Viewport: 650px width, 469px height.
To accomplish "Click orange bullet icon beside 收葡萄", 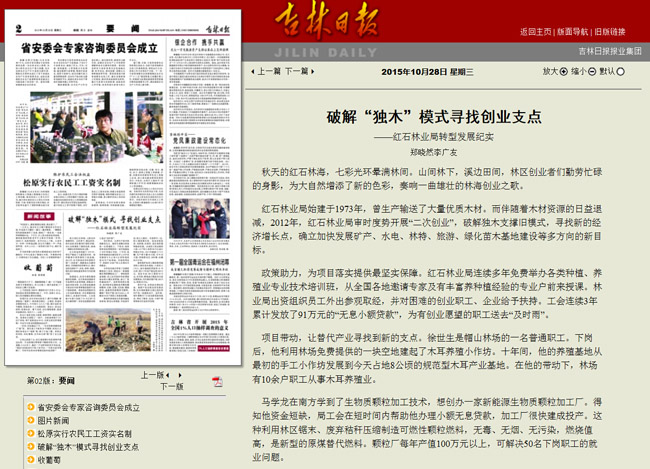I will 29,460.
